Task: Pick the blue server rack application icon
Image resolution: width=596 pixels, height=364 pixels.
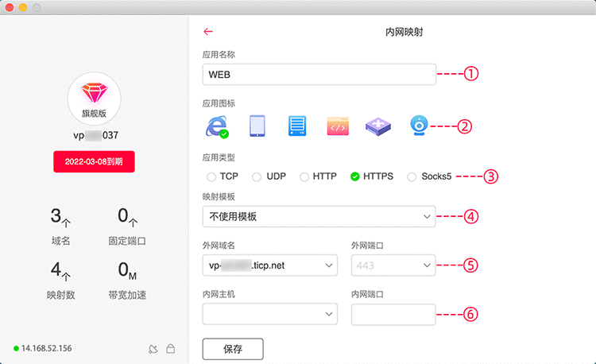Action: point(297,126)
